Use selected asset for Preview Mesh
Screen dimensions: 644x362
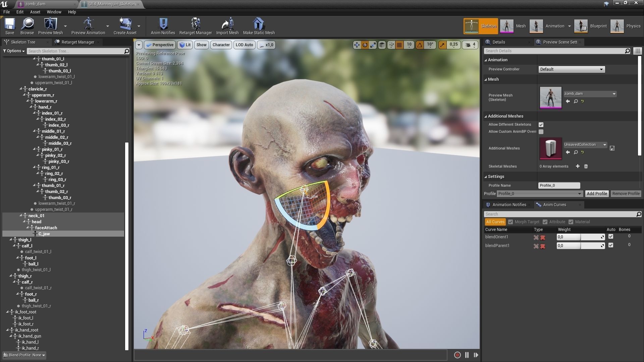point(568,101)
